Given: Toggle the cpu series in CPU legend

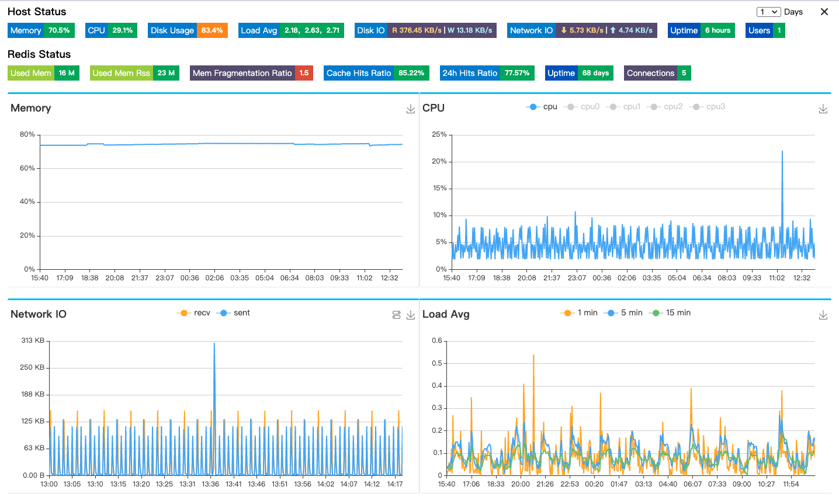Looking at the screenshot, I should (x=542, y=107).
